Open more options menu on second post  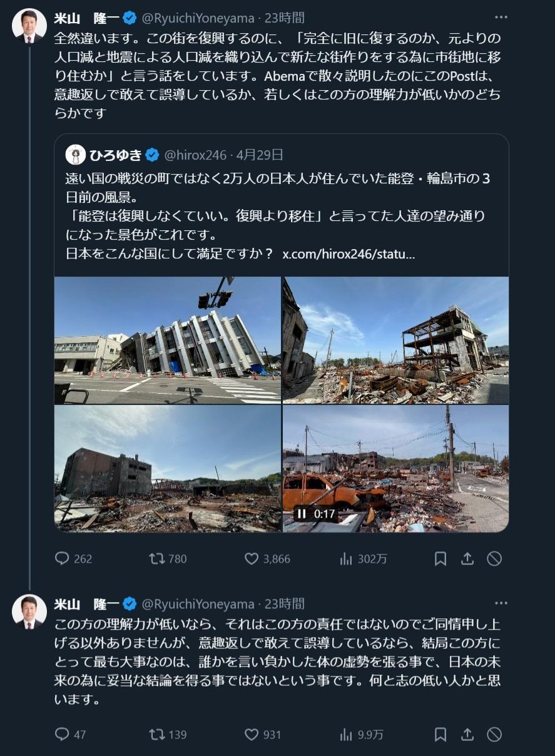[x=501, y=603]
